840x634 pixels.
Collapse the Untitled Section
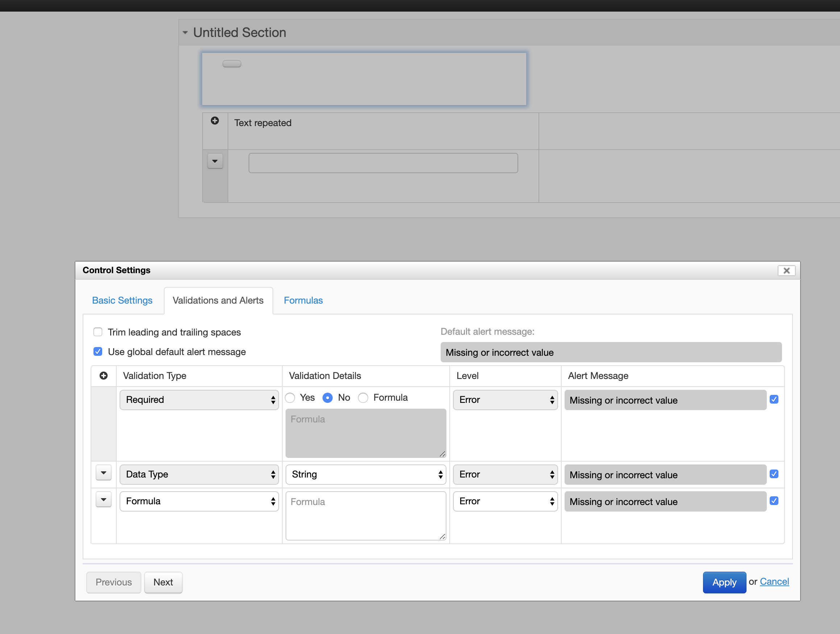tap(185, 32)
